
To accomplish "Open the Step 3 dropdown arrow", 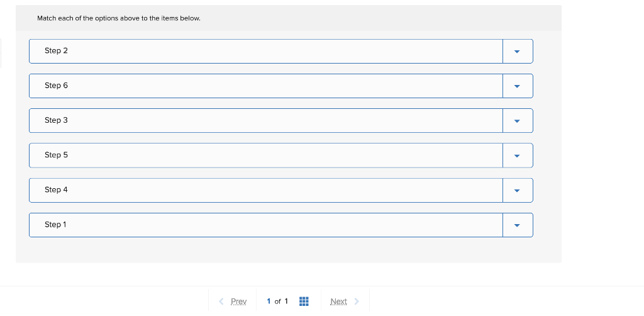I will (517, 120).
